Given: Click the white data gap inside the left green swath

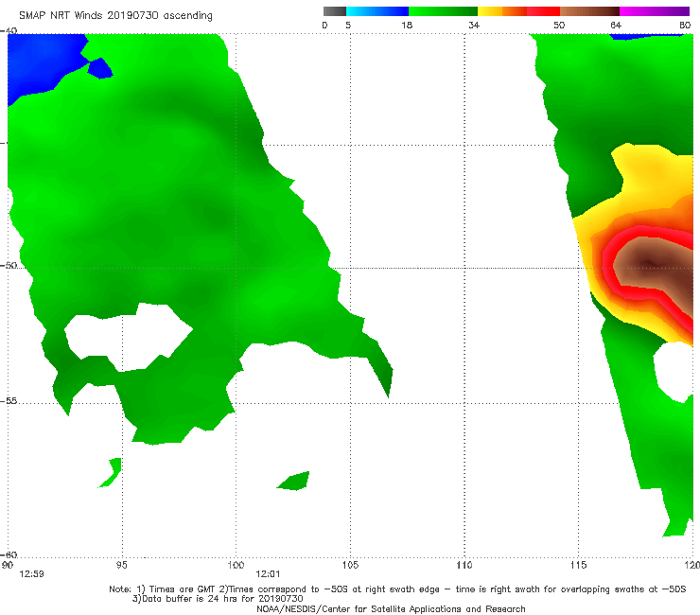Looking at the screenshot, I should tap(130, 335).
